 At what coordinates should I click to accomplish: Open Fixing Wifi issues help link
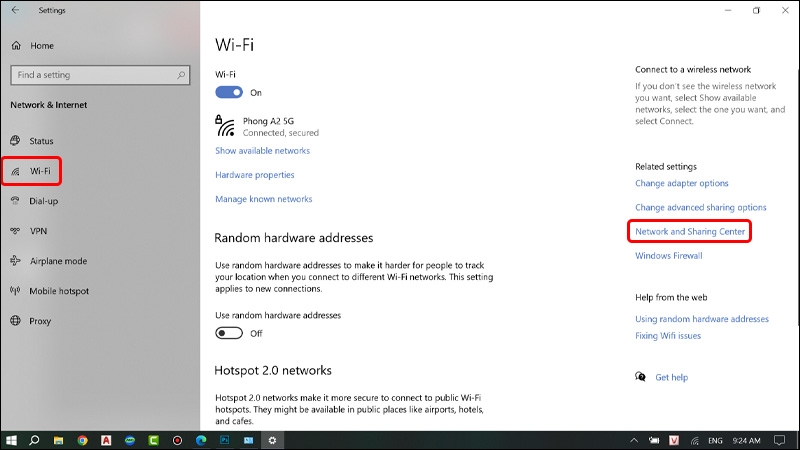668,336
